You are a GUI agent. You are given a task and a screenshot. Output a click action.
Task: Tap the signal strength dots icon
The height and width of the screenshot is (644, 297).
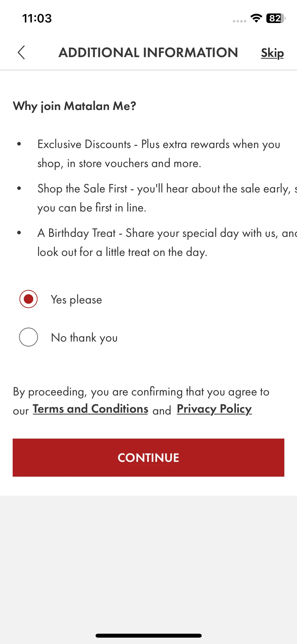tap(239, 21)
